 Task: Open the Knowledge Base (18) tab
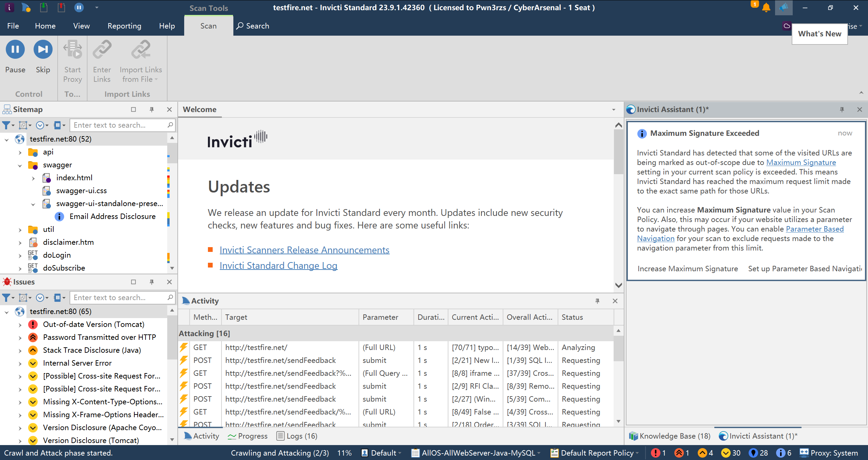tap(670, 436)
